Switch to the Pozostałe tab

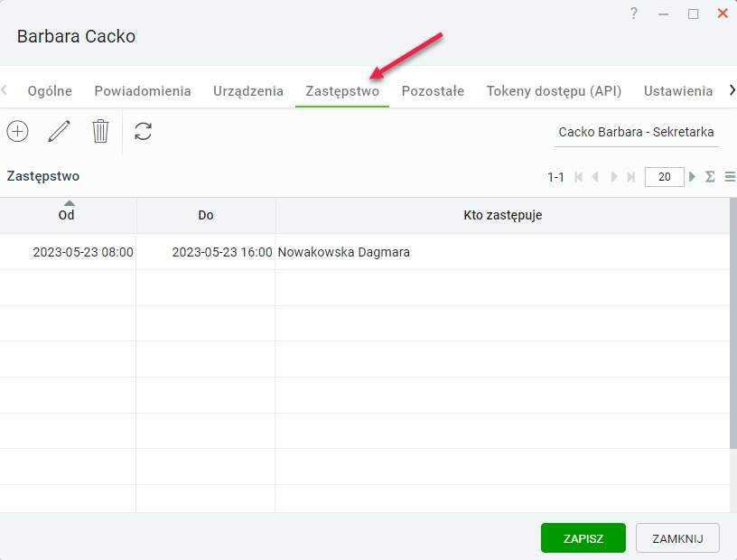point(433,90)
